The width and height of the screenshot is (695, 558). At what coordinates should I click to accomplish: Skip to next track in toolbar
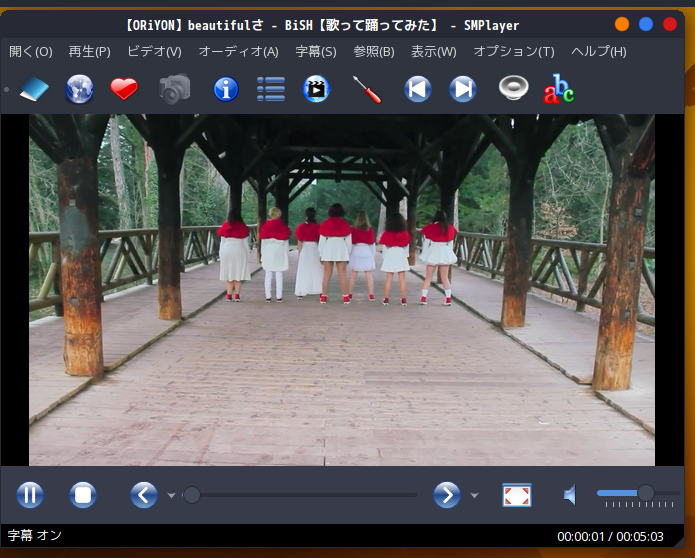[463, 89]
